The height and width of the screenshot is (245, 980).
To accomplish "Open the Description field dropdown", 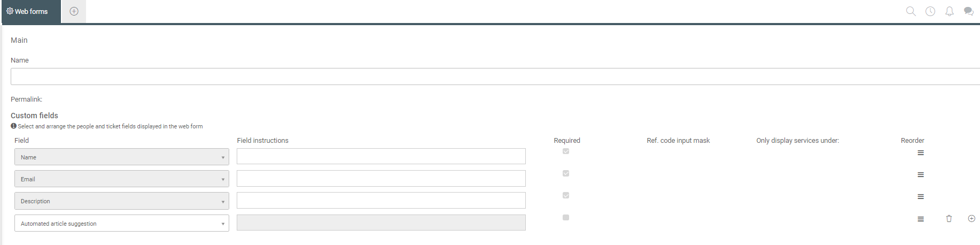I will [122, 201].
